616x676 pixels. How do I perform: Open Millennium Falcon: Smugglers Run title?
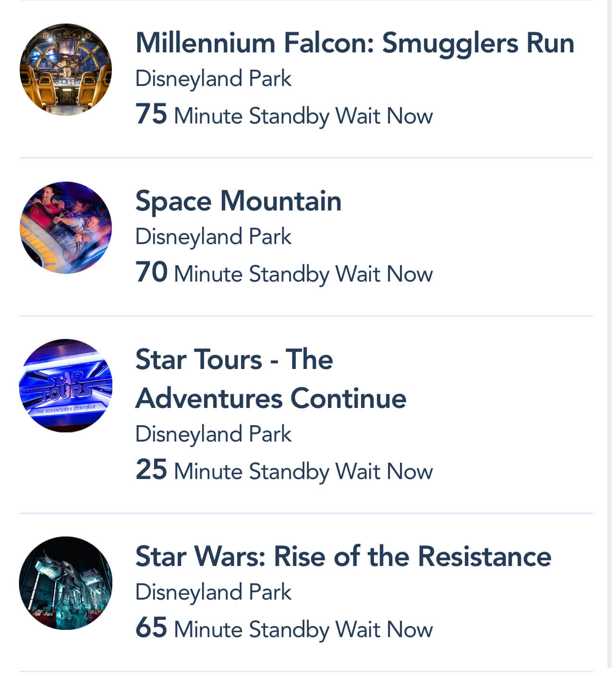(354, 43)
